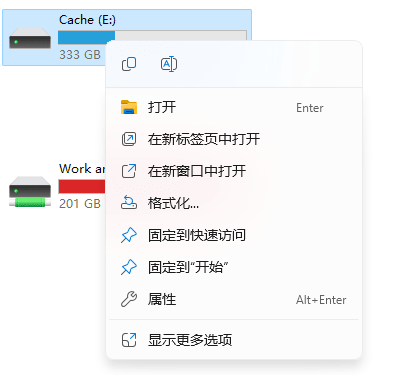
Task: Click the Cache (E:) drive icon
Action: click(x=30, y=38)
